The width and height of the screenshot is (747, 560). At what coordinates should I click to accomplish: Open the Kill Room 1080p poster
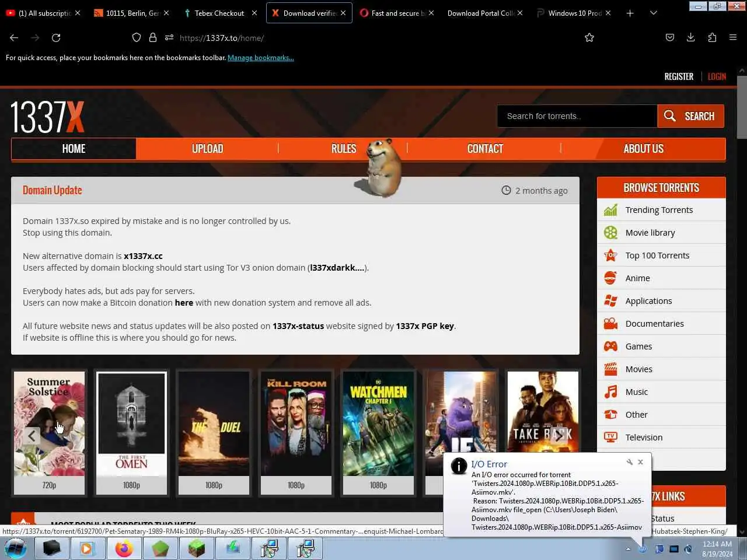[296, 432]
